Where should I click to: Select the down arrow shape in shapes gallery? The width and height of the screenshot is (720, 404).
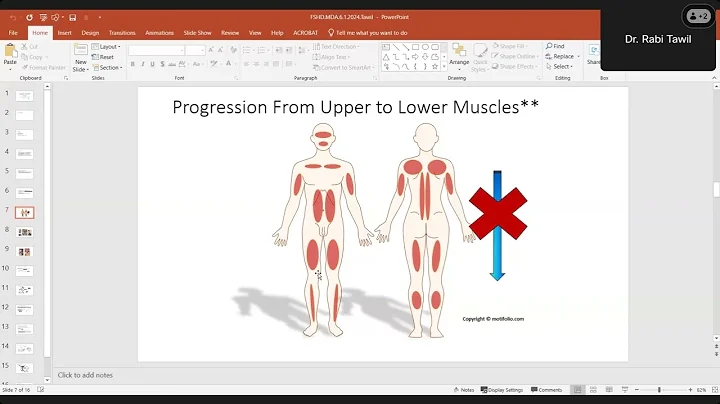click(425, 57)
